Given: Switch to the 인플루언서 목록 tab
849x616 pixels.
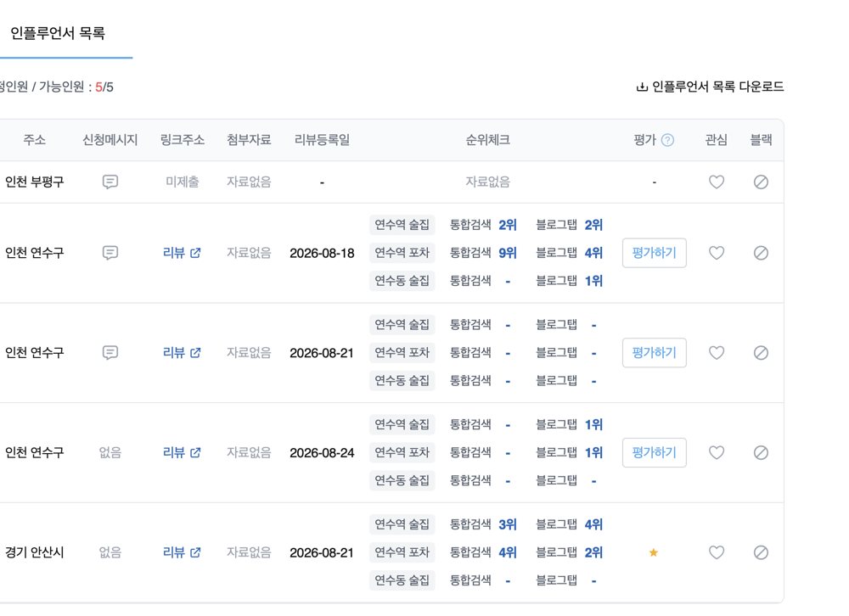Looking at the screenshot, I should [58, 34].
